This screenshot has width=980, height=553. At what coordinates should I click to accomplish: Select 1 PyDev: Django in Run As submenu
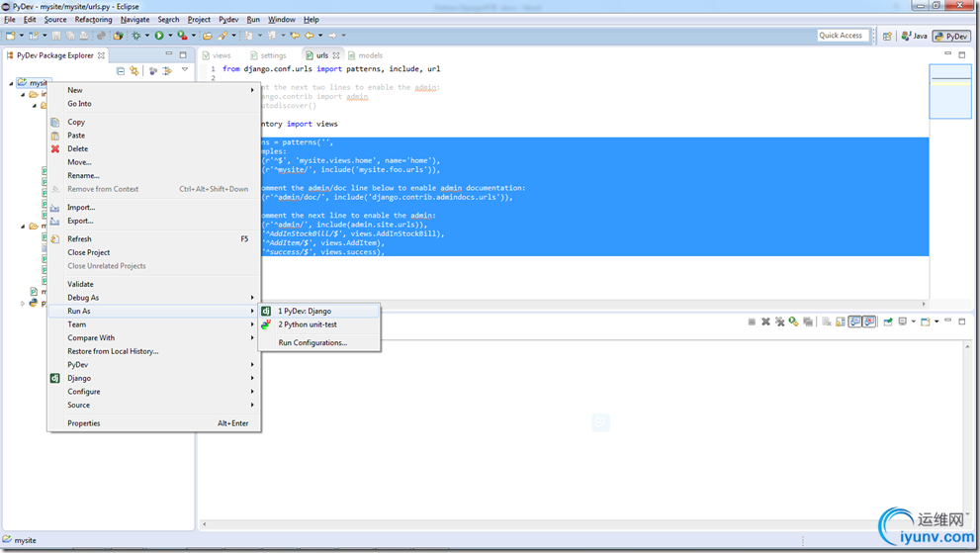tap(319, 311)
